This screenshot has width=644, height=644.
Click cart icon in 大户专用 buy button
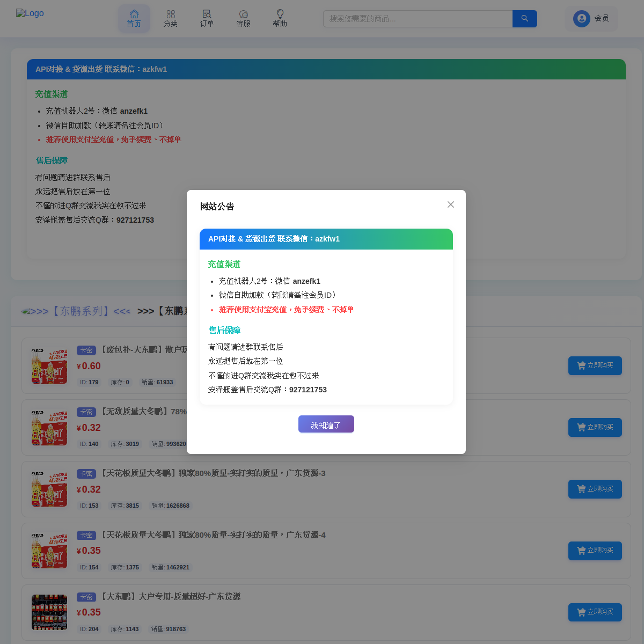[x=581, y=612]
